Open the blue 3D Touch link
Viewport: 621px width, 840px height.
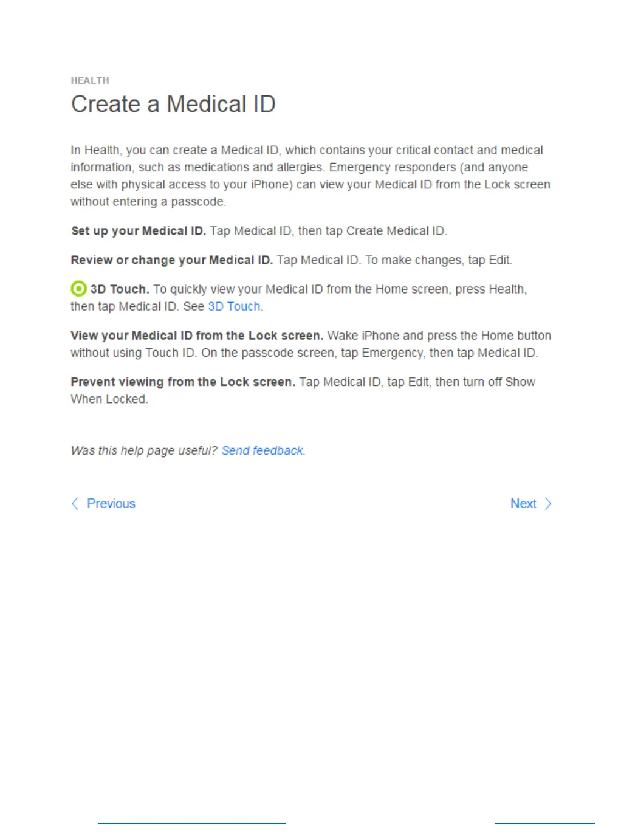[234, 306]
